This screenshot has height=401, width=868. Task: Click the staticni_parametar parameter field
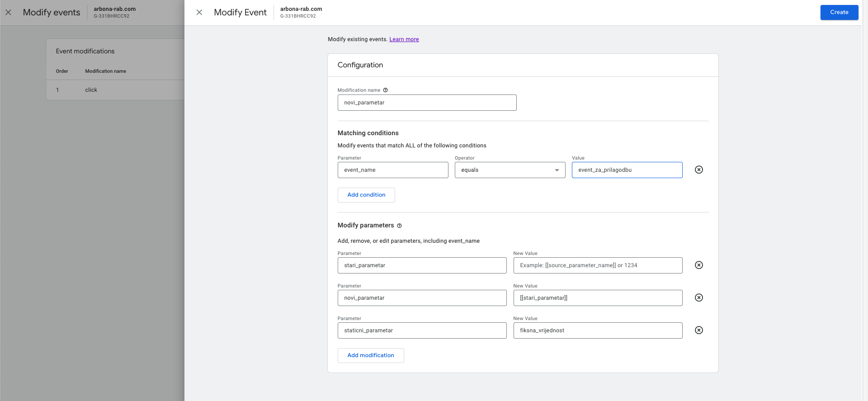pos(422,330)
